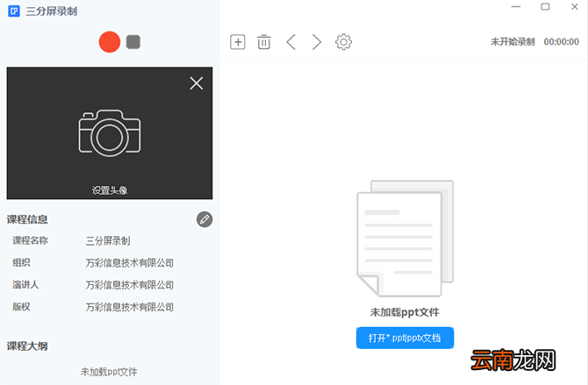Image resolution: width=588 pixels, height=385 pixels.
Task: Go to the previous page arrow
Action: click(291, 41)
